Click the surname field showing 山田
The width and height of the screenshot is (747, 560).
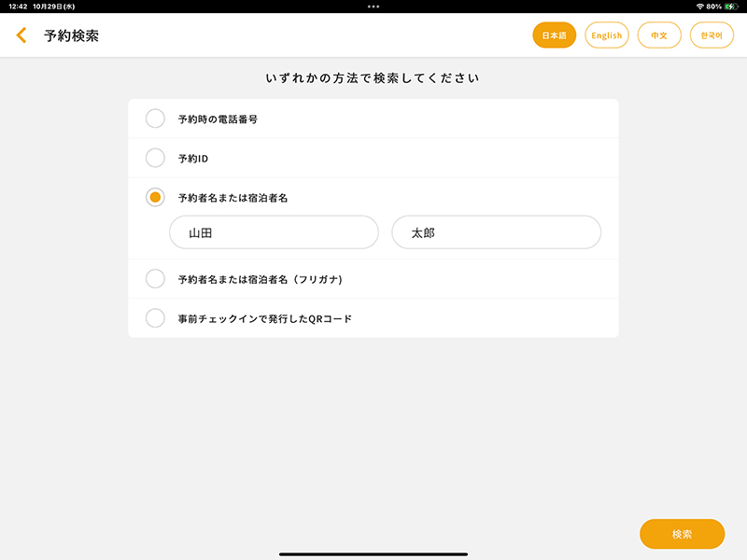pyautogui.click(x=273, y=231)
